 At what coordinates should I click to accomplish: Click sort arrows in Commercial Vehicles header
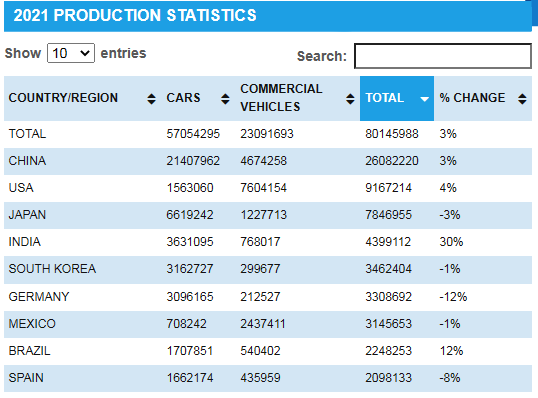[350, 99]
